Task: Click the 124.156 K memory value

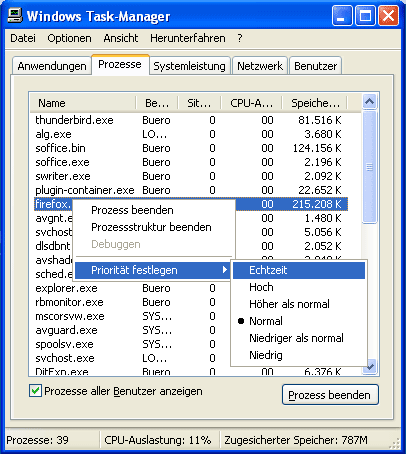Action: (x=317, y=148)
